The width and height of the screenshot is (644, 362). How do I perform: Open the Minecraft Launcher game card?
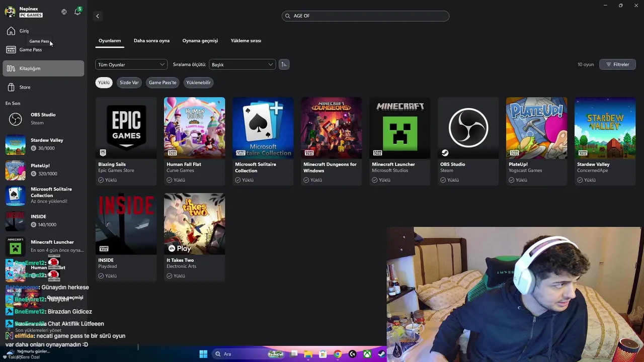click(x=399, y=141)
